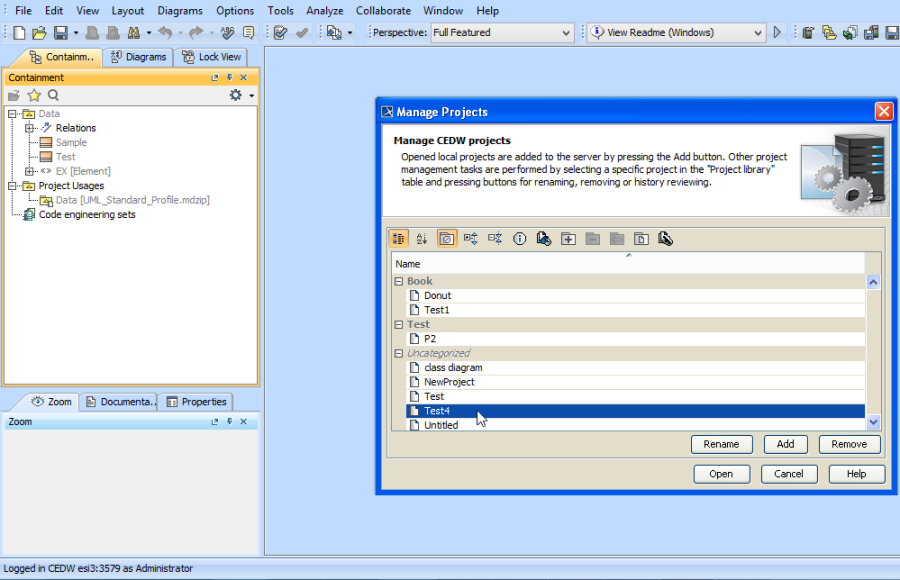Switch to the Diagrams tab
This screenshot has height=580, width=900.
click(138, 57)
